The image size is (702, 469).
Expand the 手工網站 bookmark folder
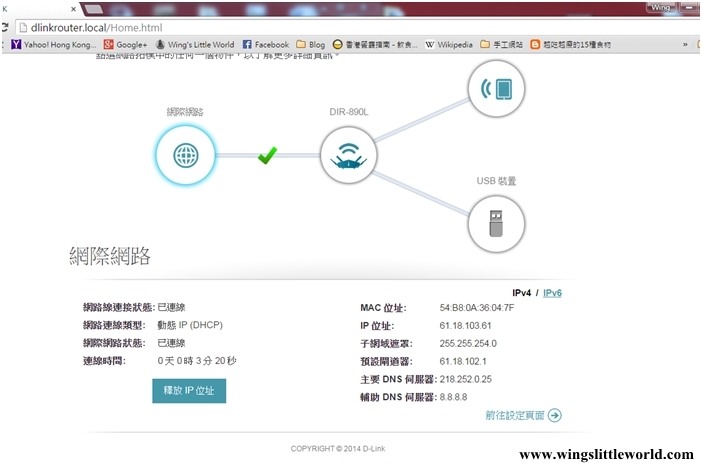pos(501,45)
